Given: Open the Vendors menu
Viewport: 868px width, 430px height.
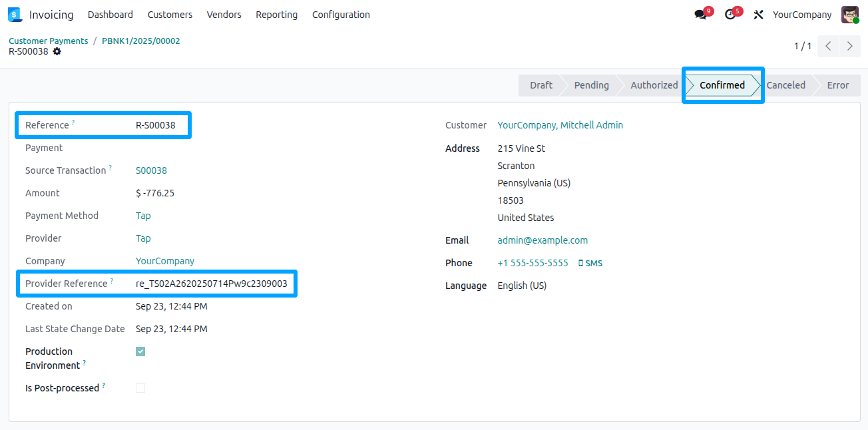Looking at the screenshot, I should click(224, 14).
